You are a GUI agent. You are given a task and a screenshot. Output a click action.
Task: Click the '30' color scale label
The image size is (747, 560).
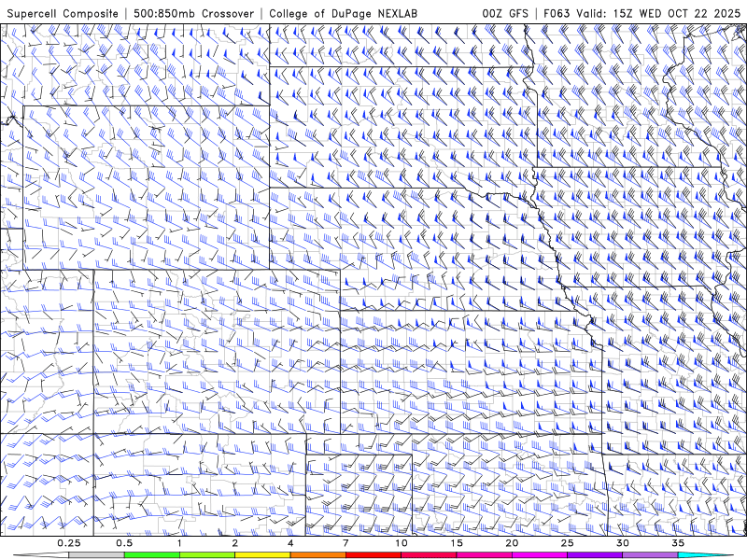point(622,543)
